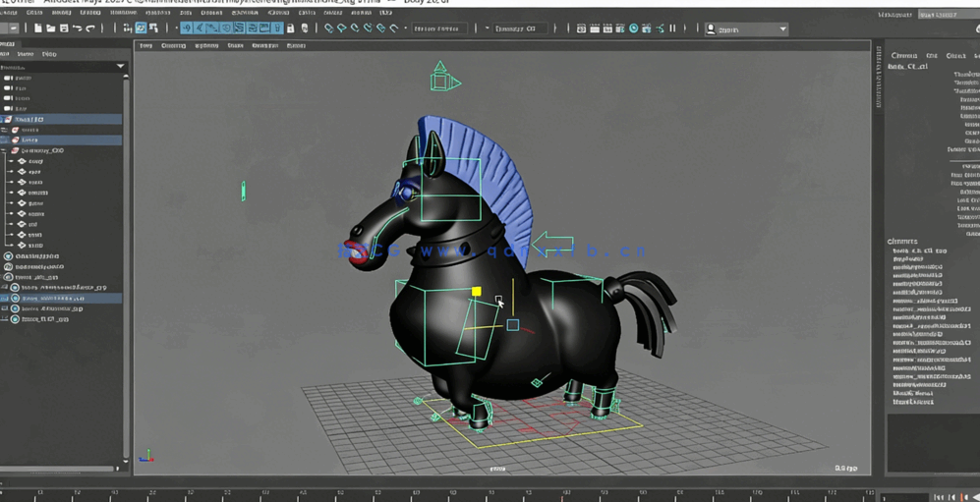Click the first snap magnet icon
Viewport: 980px width, 502px height.
tap(329, 28)
